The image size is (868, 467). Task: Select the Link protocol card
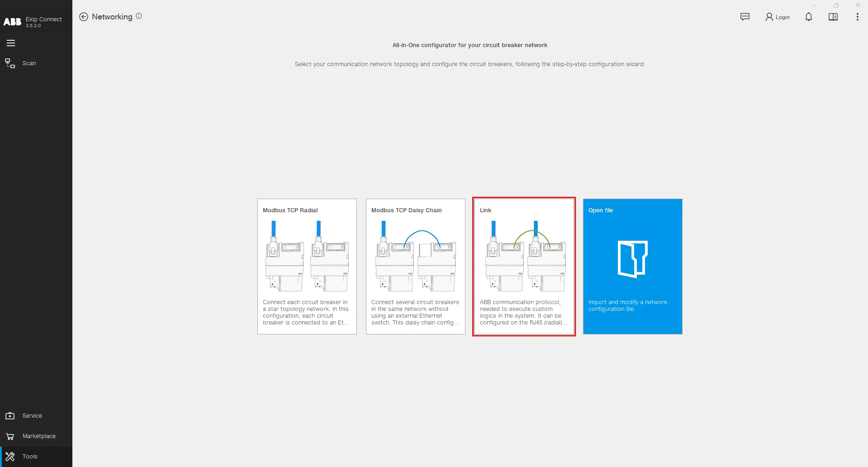(524, 267)
